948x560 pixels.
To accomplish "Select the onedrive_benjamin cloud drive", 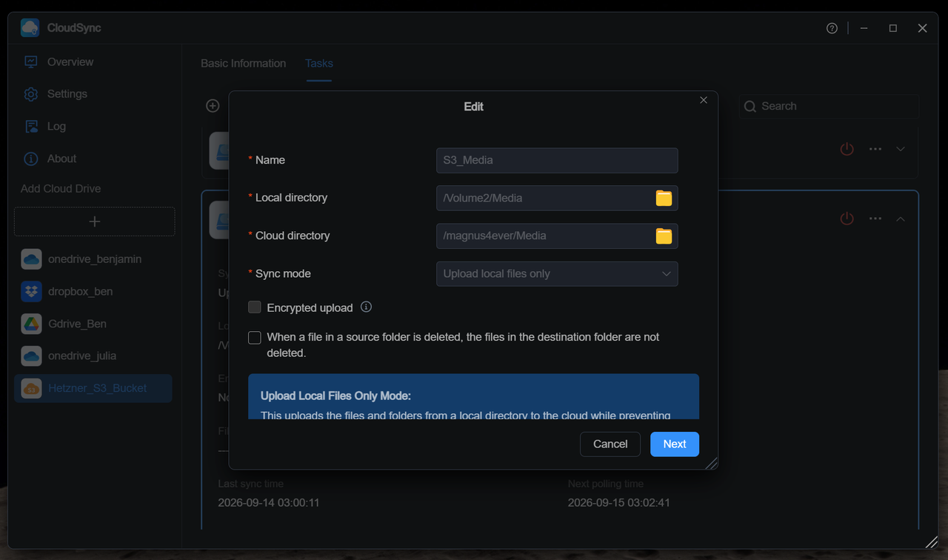I will [x=93, y=259].
